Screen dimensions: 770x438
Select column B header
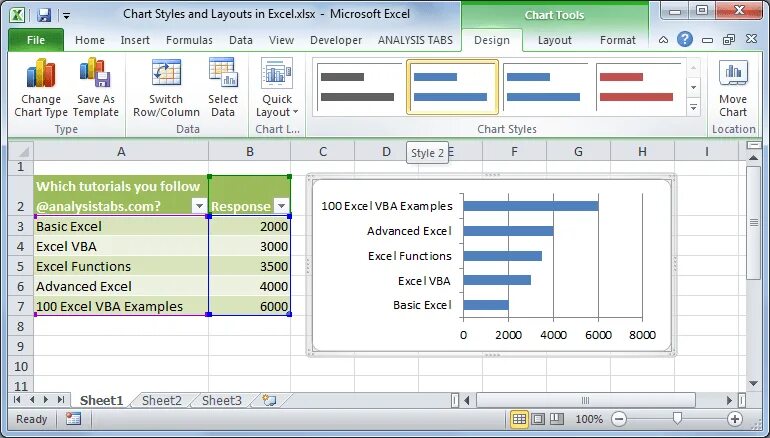tap(249, 152)
